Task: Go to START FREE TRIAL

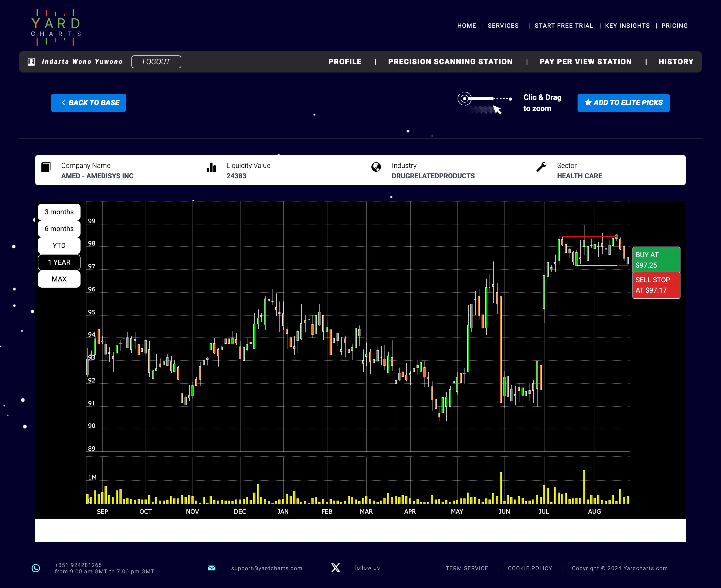Action: (x=564, y=26)
